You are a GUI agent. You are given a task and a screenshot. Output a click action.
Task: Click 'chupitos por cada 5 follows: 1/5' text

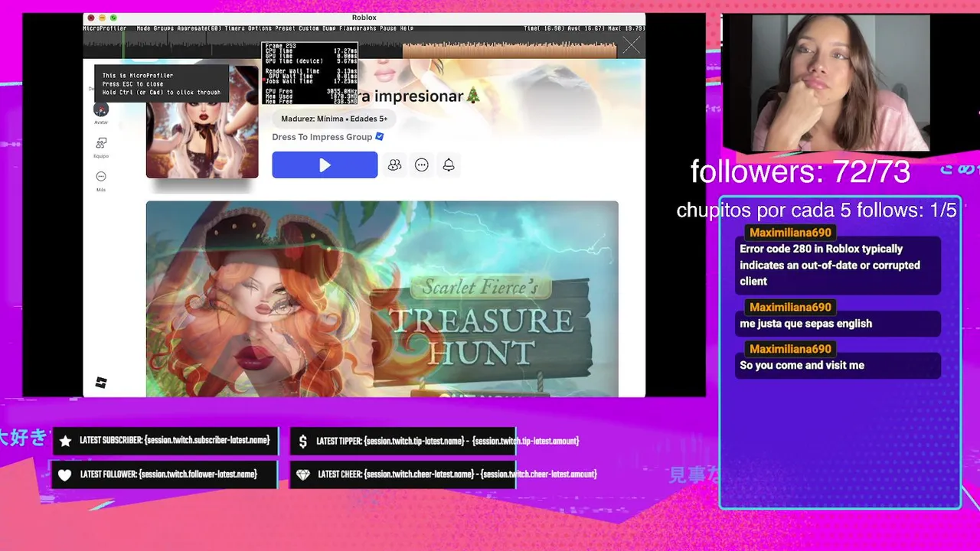[x=816, y=210]
